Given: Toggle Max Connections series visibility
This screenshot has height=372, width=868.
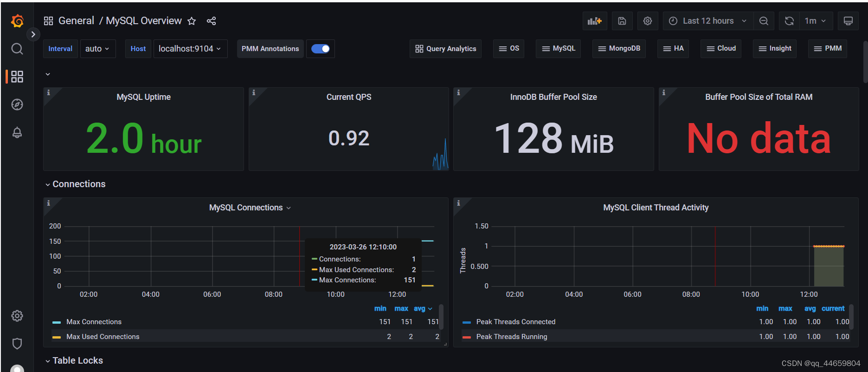Looking at the screenshot, I should 94,322.
